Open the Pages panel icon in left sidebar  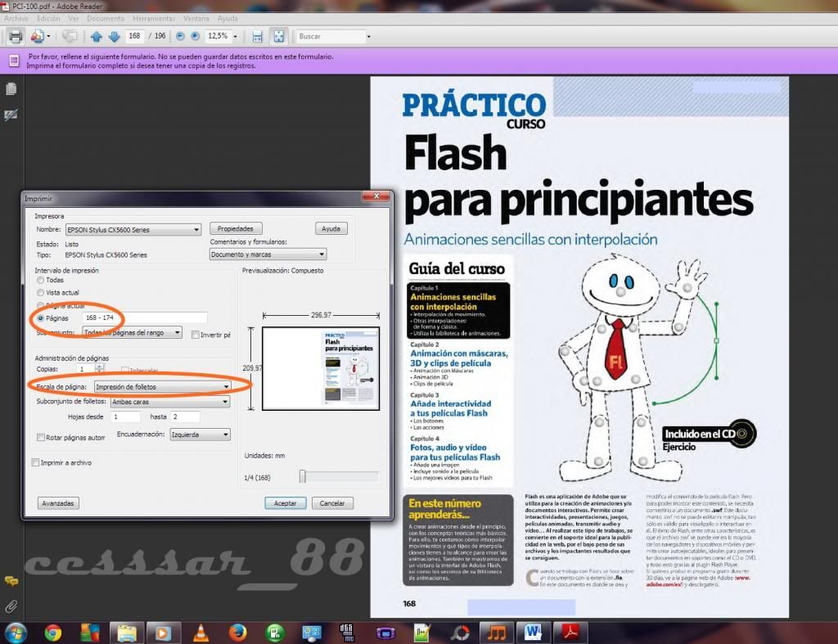point(11,88)
